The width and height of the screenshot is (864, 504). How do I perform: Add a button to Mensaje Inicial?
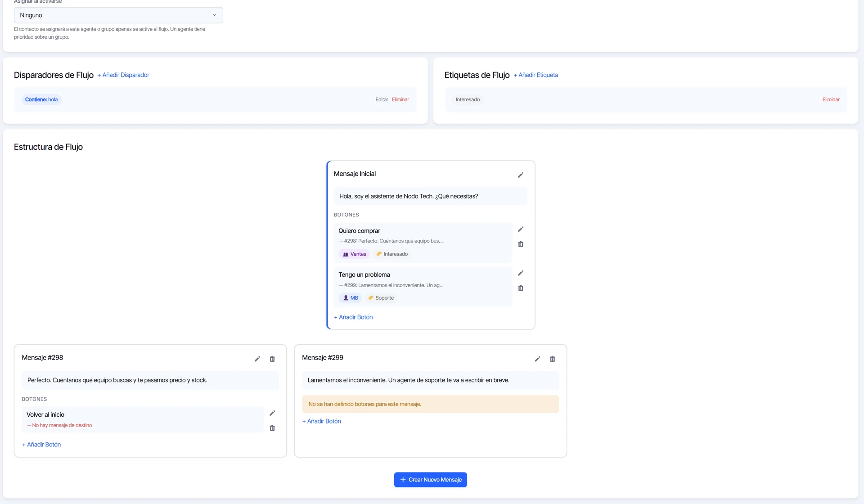tap(353, 317)
